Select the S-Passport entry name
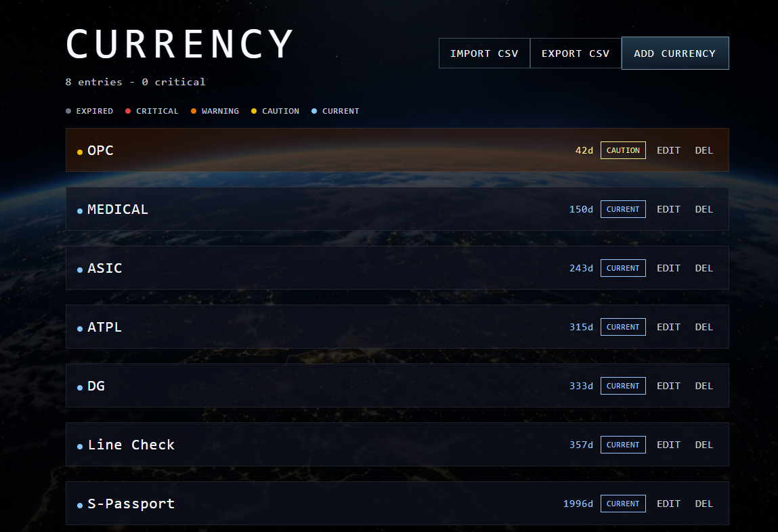This screenshot has width=778, height=532. [131, 504]
